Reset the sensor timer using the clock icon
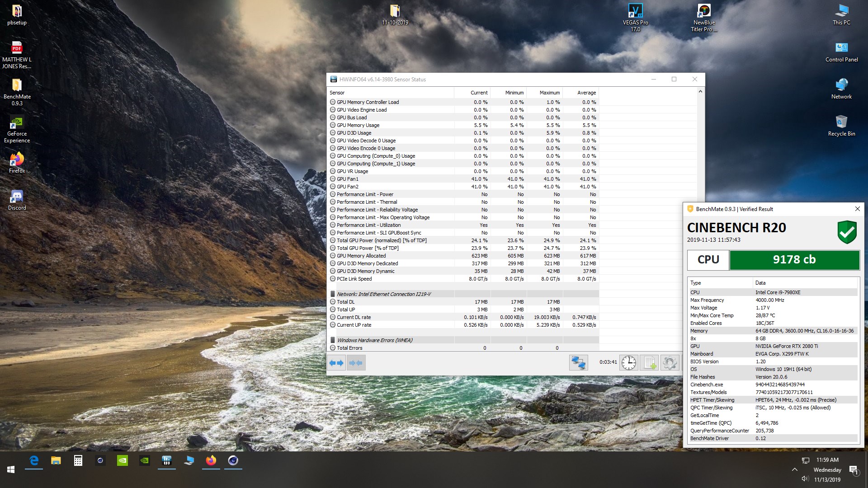 click(629, 362)
